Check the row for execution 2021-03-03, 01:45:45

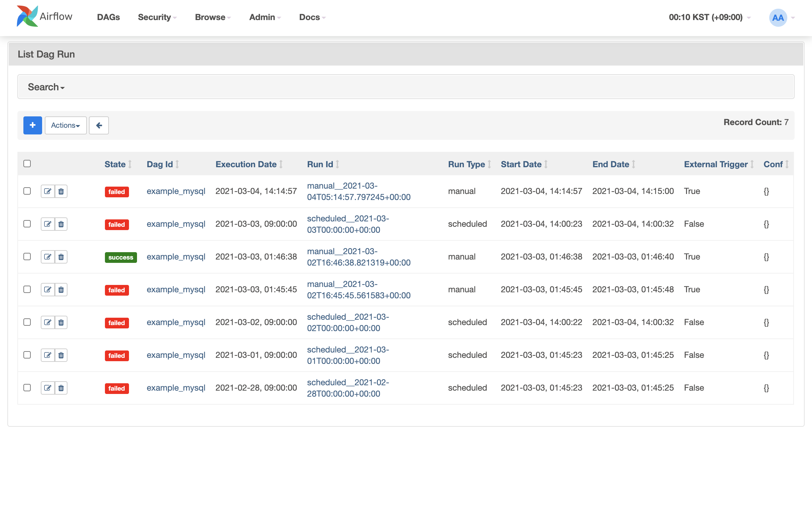click(x=27, y=290)
